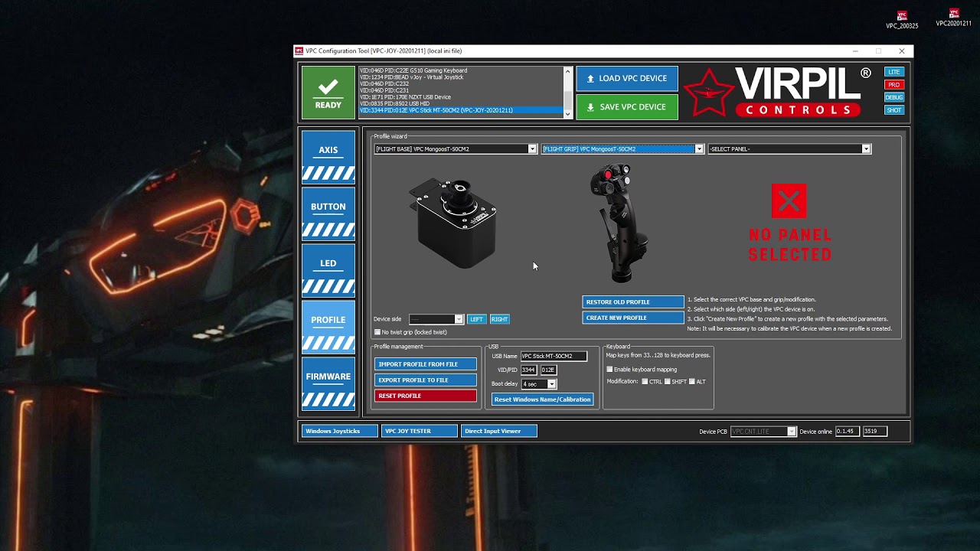
Task: Enable No twist grip checkbox
Action: click(x=377, y=332)
